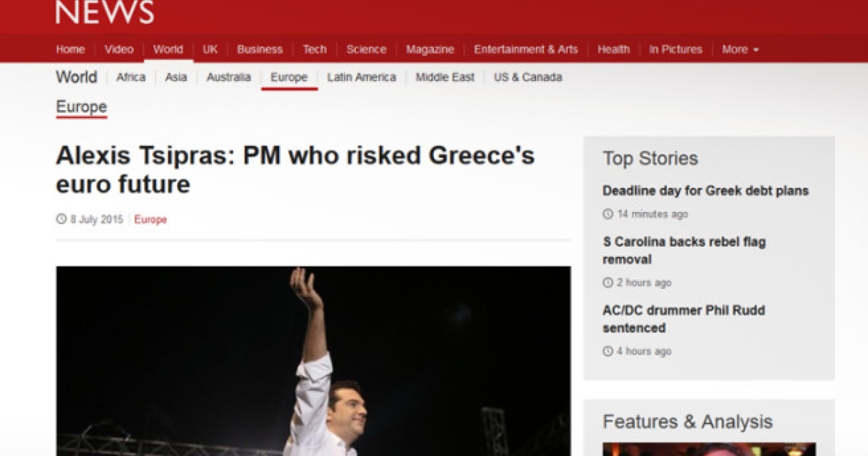
Task: Select Africa in World subnav
Action: pos(131,77)
